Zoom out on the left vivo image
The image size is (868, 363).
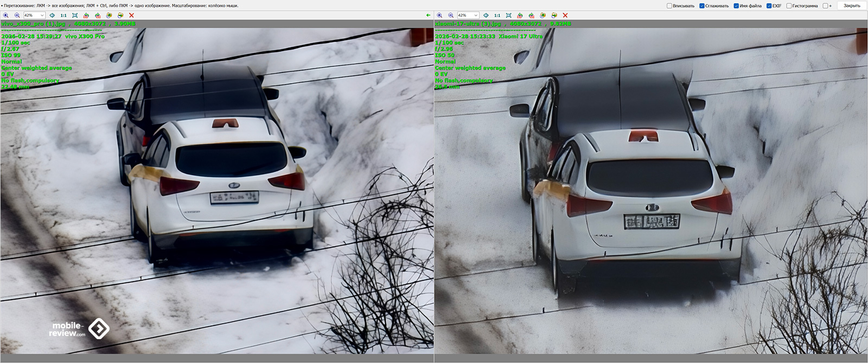[17, 15]
